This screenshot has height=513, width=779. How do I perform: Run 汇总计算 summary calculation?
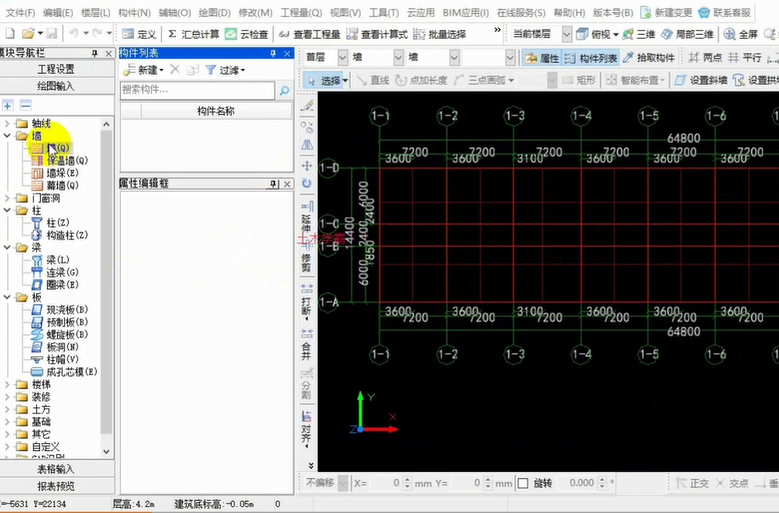coord(193,34)
